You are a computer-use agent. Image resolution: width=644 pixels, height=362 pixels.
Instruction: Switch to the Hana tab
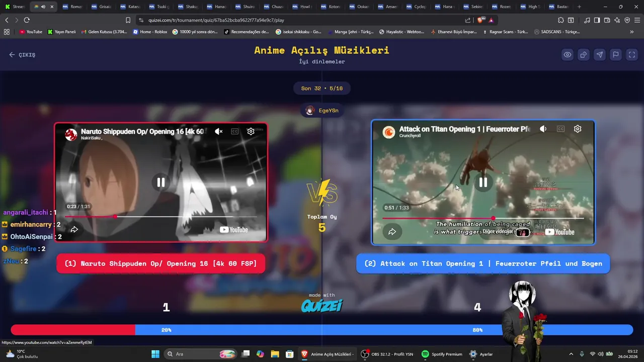(445, 7)
